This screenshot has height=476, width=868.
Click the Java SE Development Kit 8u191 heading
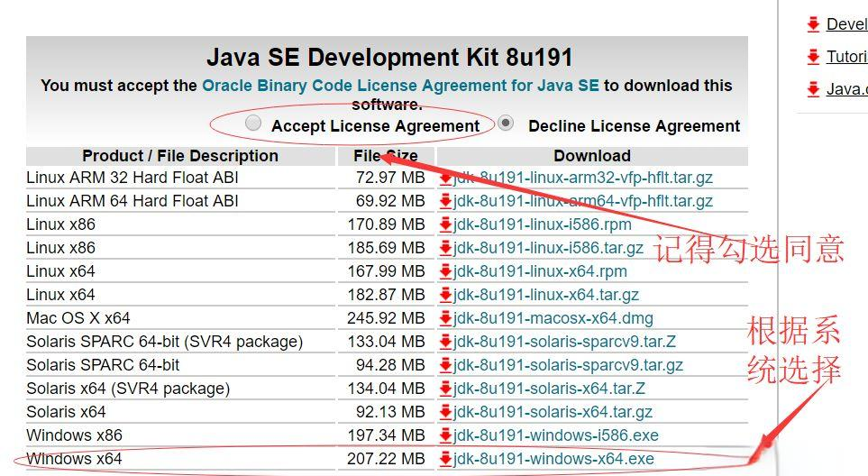(389, 57)
